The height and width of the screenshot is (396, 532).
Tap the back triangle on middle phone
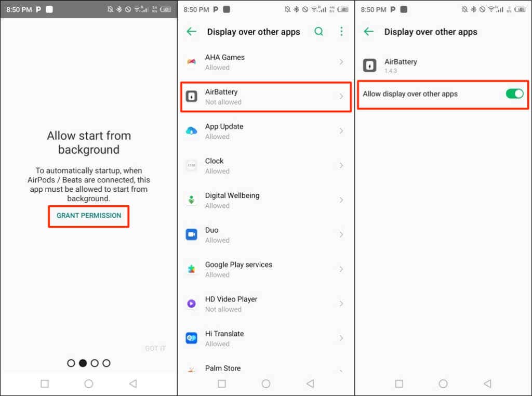point(310,384)
